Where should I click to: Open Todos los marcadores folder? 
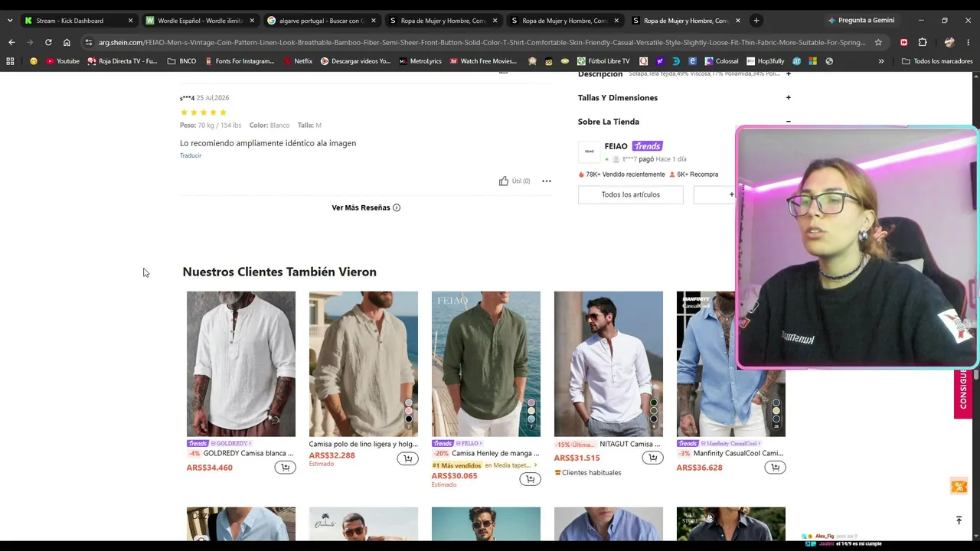tap(937, 61)
